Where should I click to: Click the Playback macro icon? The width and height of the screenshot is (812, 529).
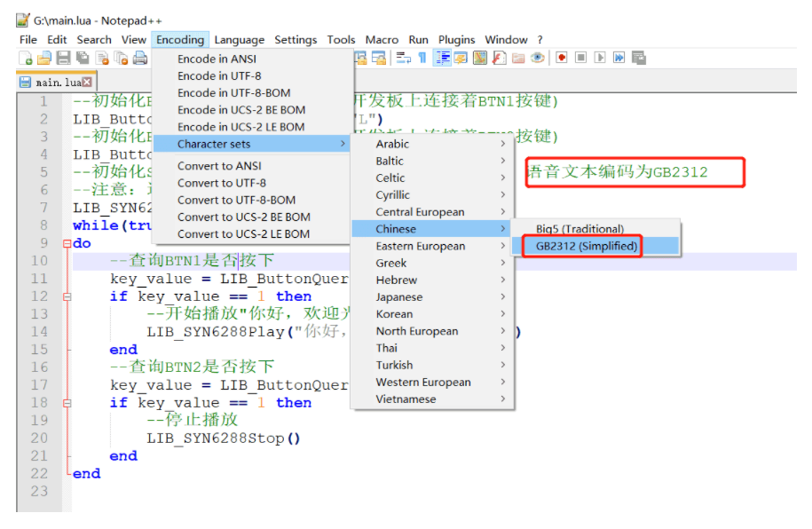click(600, 58)
